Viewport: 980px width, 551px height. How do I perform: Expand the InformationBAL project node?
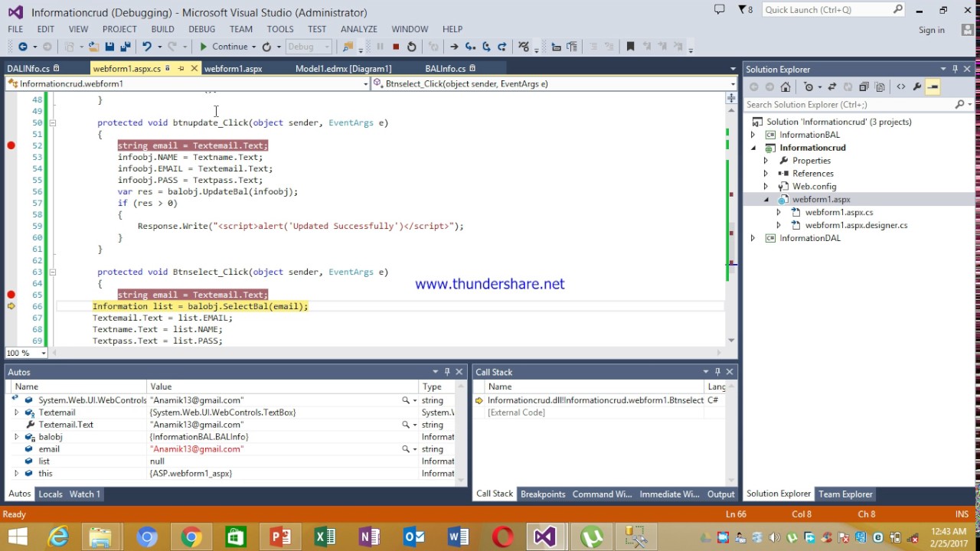tap(753, 135)
